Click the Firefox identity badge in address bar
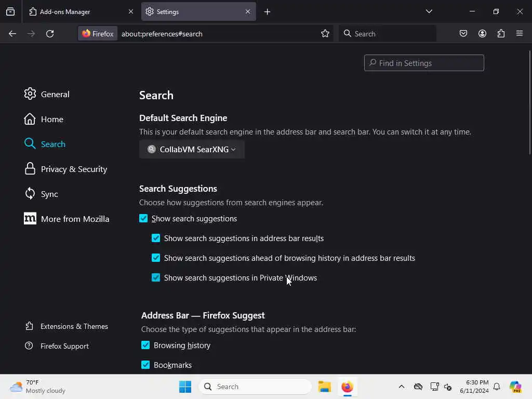This screenshot has width=532, height=399. pos(98,34)
